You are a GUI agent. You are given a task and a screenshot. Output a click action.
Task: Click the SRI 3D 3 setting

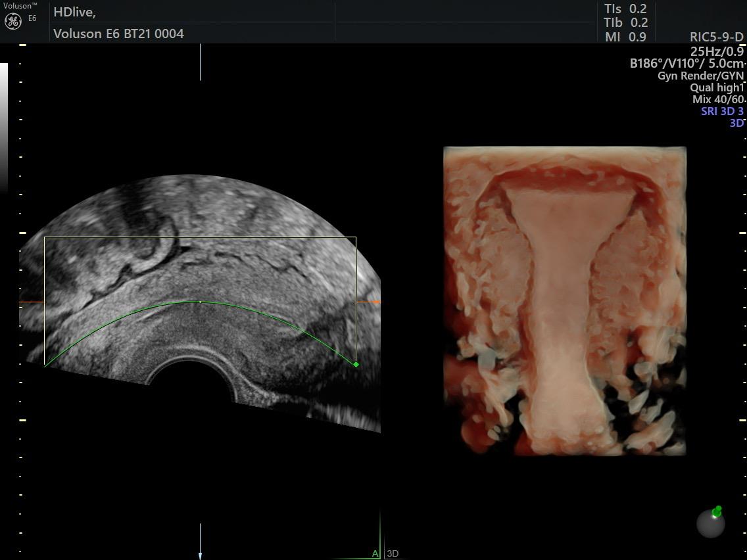721,111
